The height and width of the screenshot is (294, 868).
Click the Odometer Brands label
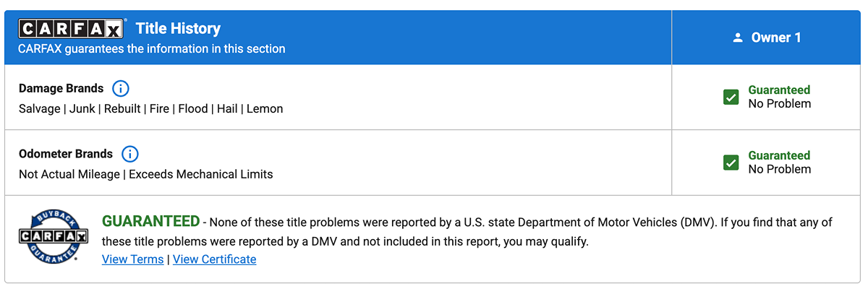pos(65,154)
